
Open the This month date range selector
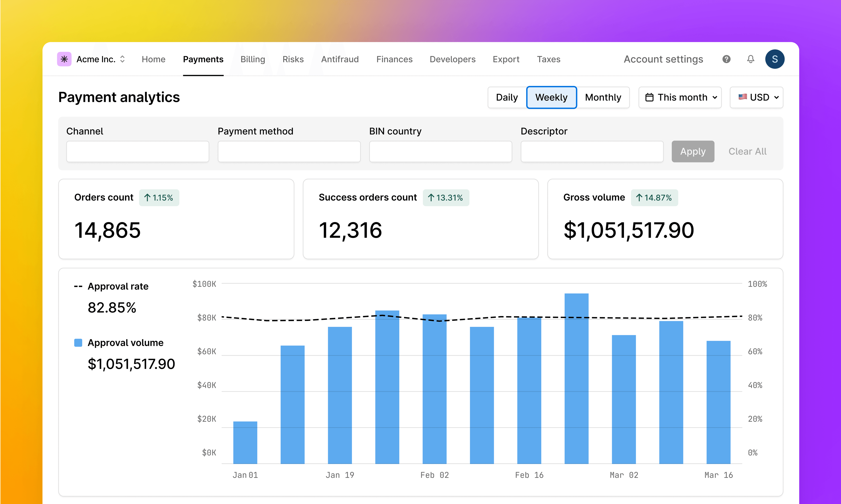[680, 98]
